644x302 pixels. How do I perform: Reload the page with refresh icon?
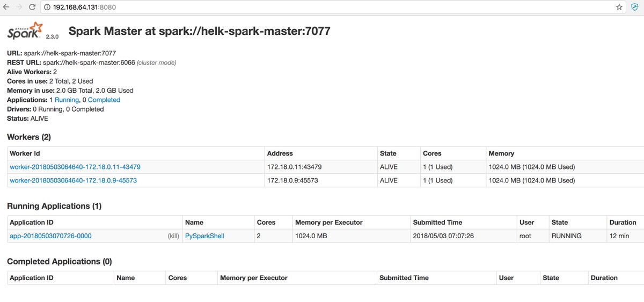32,8
